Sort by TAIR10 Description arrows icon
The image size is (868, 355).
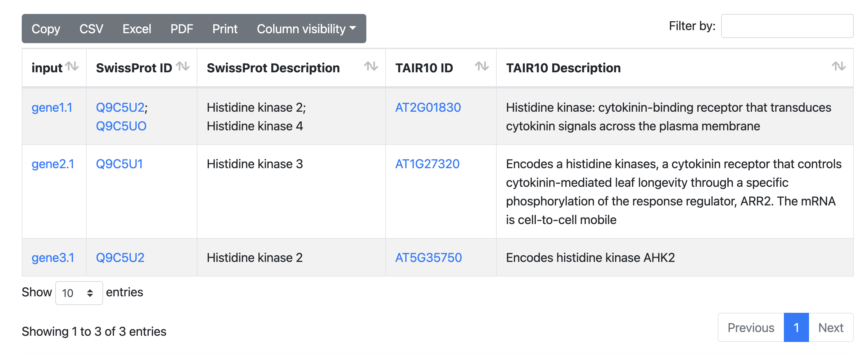[838, 66]
